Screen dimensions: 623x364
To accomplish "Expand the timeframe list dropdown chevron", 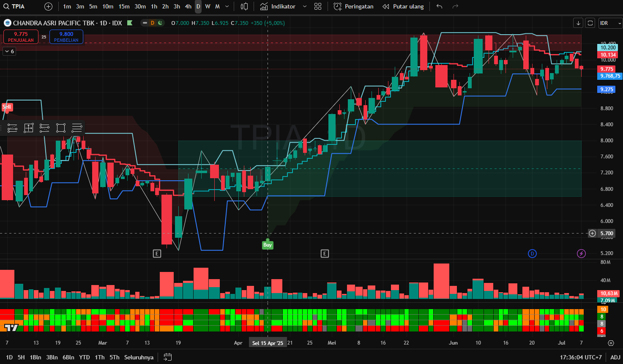I will [x=227, y=6].
